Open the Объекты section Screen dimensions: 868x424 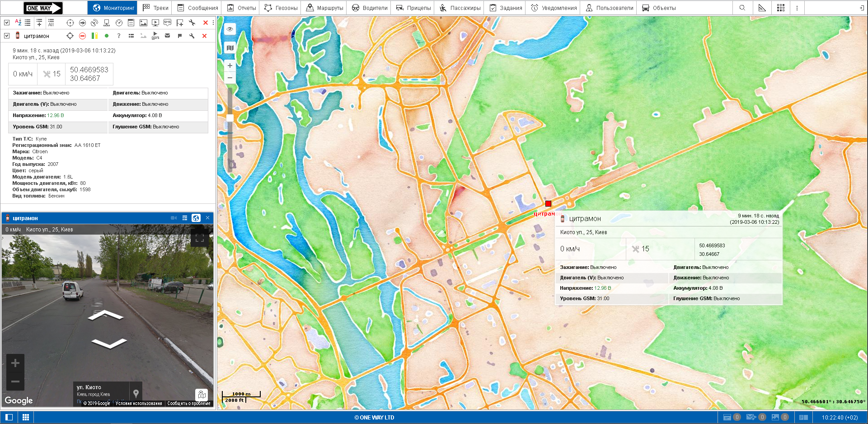[x=659, y=8]
